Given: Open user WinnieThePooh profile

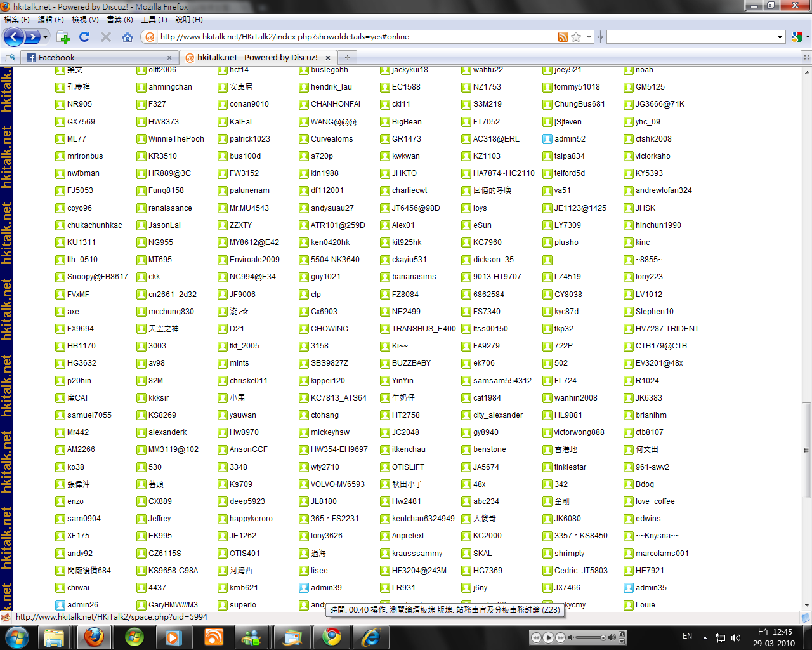Looking at the screenshot, I should coord(176,139).
